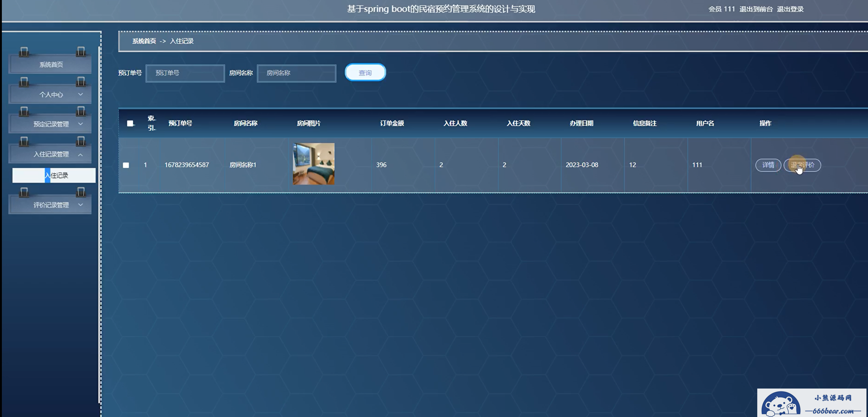The width and height of the screenshot is (868, 417).
Task: Click 系统首页 in the breadcrumb
Action: tap(144, 41)
